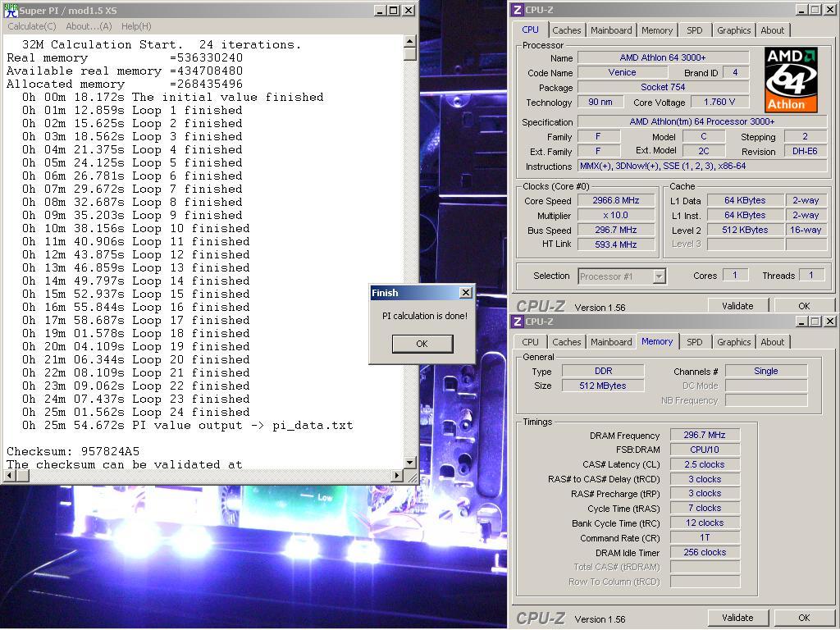Click the lower CPU-Z window title icon
The image size is (840, 630).
point(517,322)
